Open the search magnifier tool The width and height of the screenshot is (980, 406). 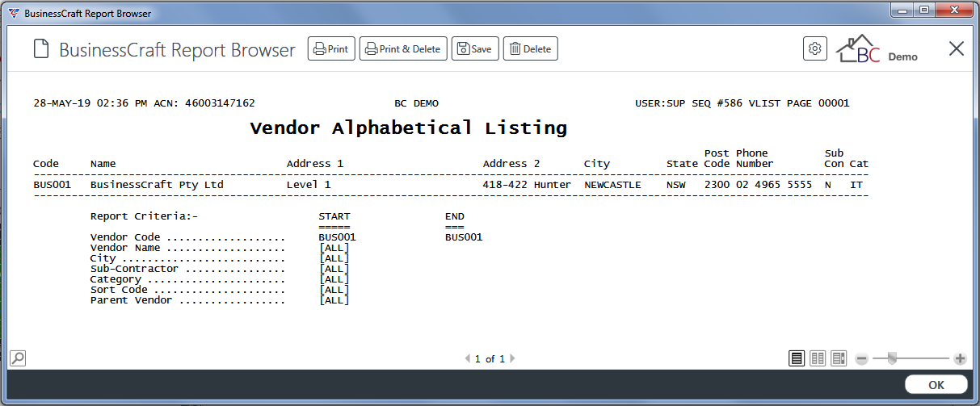coord(17,358)
